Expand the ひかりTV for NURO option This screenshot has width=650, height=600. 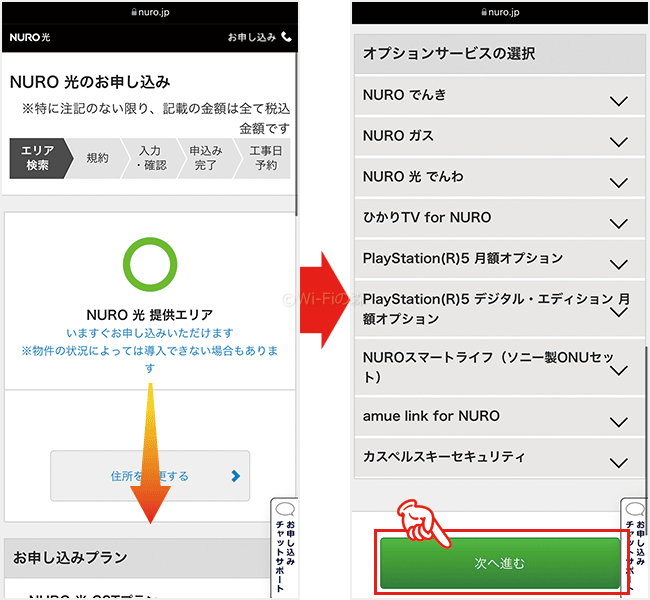click(500, 217)
